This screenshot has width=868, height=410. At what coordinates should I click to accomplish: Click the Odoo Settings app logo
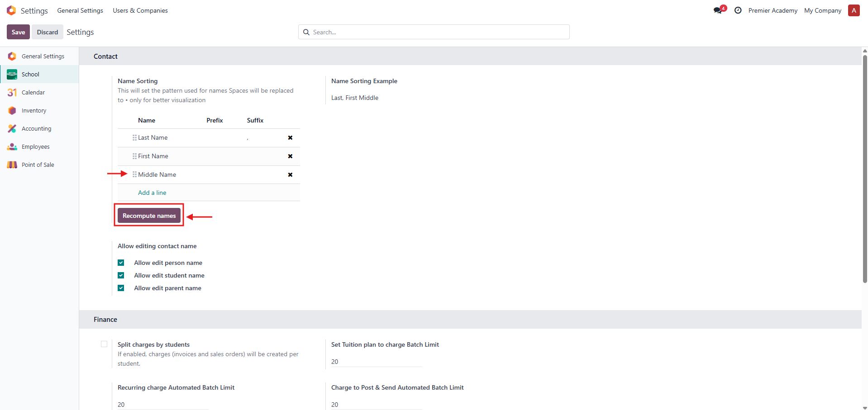tap(11, 10)
